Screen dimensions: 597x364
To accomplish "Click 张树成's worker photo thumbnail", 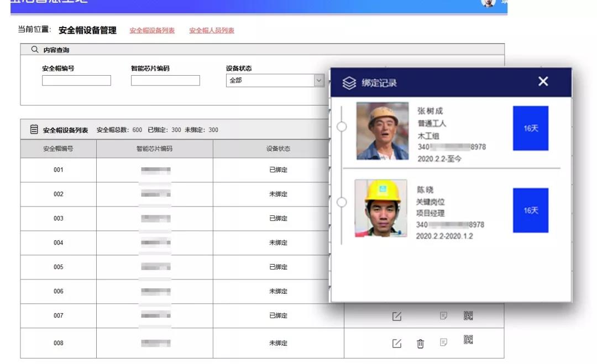I will tap(383, 131).
